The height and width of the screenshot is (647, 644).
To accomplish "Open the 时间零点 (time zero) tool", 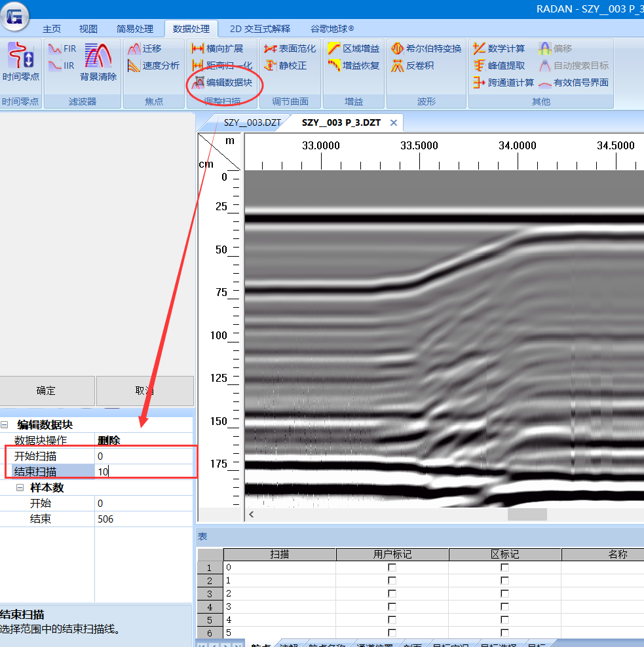I will [x=20, y=62].
